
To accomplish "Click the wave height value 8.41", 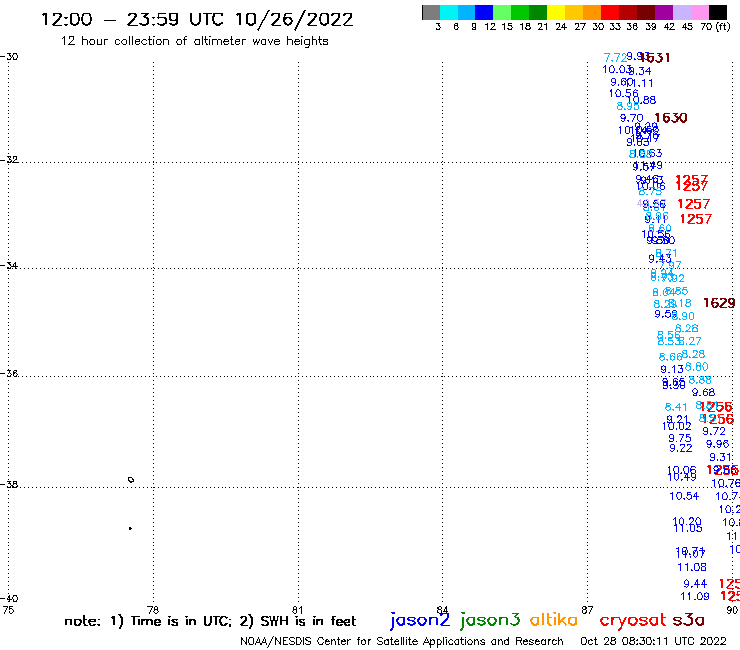I will pyautogui.click(x=676, y=407).
